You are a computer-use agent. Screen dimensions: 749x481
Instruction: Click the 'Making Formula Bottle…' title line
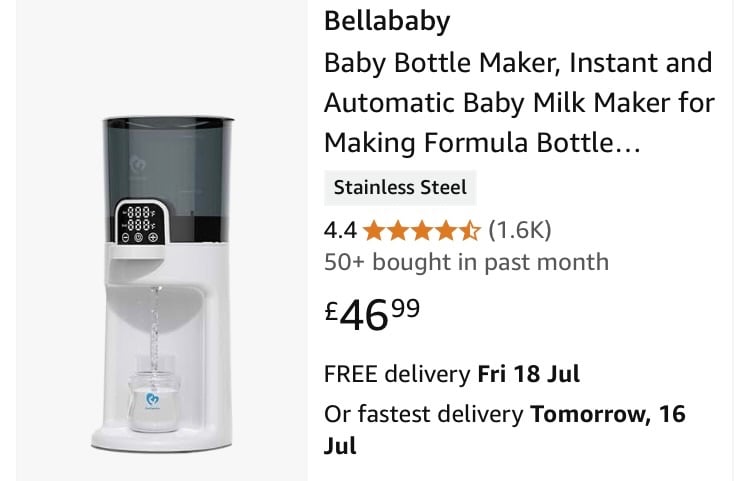click(x=482, y=143)
